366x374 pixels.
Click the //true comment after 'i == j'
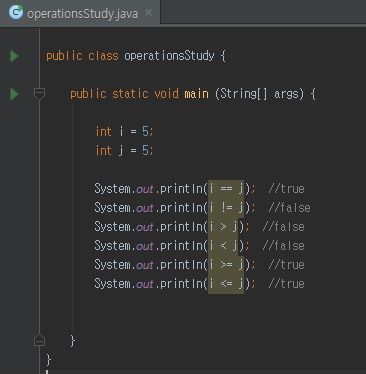pos(286,189)
